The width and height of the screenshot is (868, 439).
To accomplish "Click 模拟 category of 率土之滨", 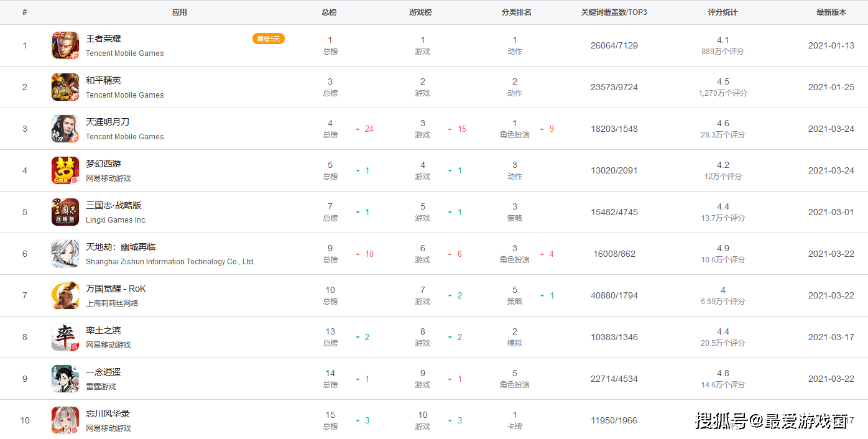I will coord(515,343).
